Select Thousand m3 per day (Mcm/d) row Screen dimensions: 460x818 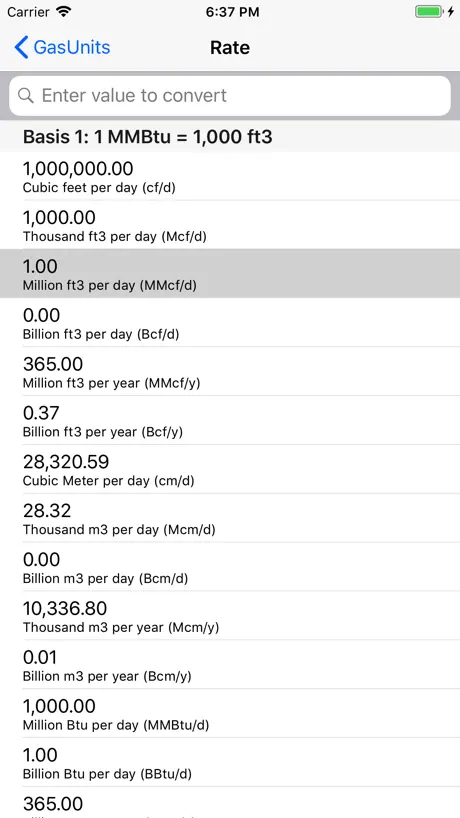coord(230,518)
